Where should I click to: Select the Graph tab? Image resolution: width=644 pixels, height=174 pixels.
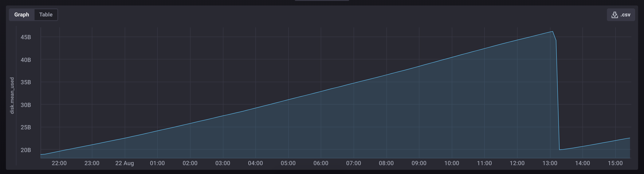(22, 15)
